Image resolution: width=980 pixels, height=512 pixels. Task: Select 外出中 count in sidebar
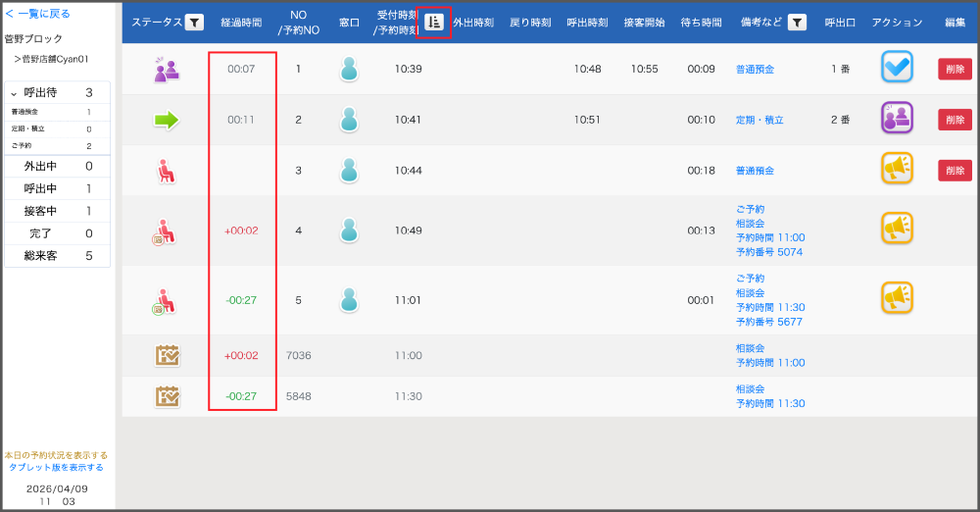click(x=58, y=166)
